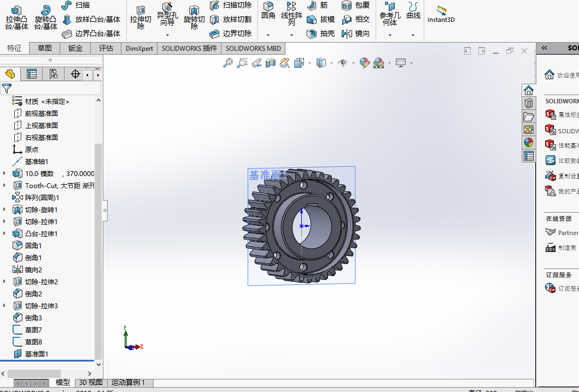Click the 相交 intersect tool
The height and width of the screenshot is (392, 579).
[355, 19]
